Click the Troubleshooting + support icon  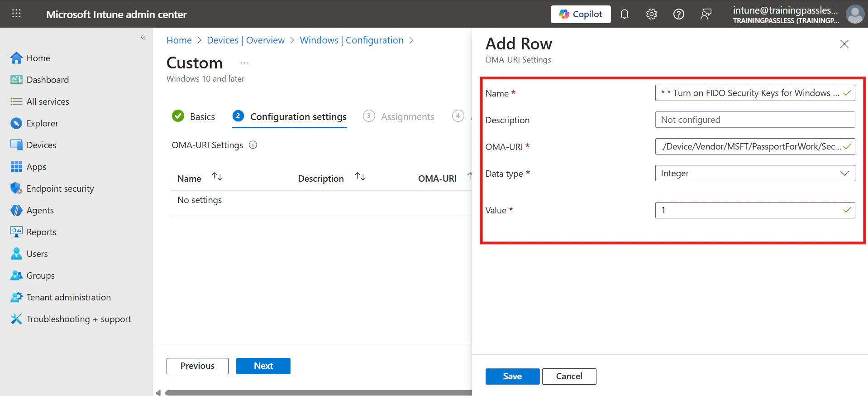(16, 319)
